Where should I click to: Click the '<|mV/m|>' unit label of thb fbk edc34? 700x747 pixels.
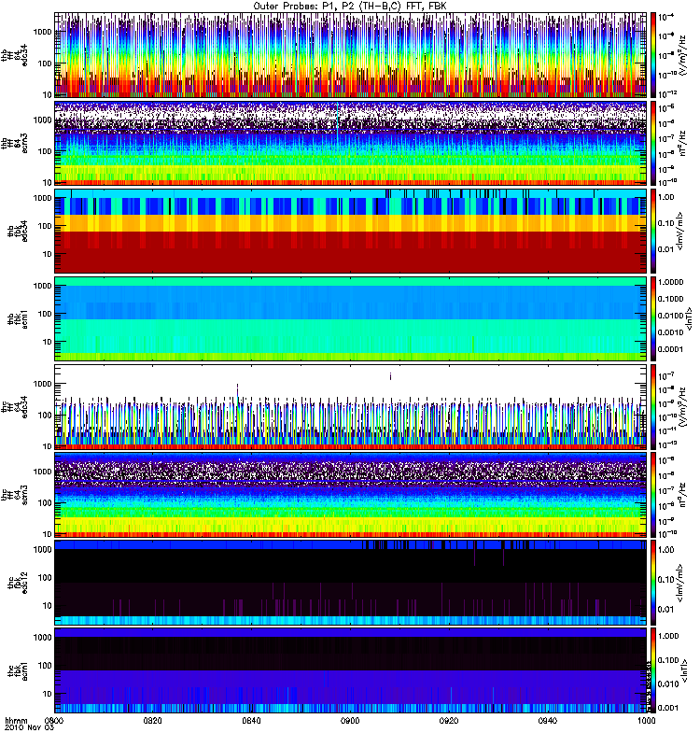[681, 231]
